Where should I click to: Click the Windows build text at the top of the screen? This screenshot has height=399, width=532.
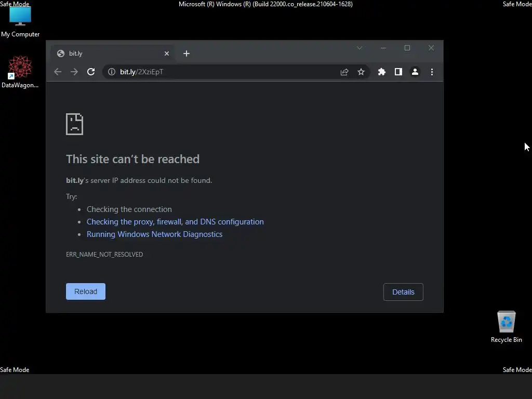coord(265,4)
